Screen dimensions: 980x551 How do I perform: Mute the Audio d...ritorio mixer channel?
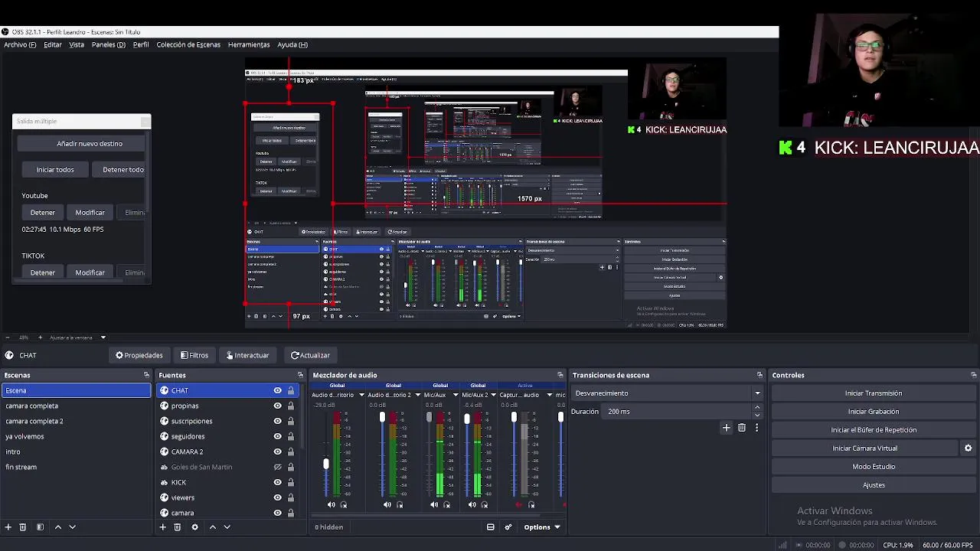(331, 504)
